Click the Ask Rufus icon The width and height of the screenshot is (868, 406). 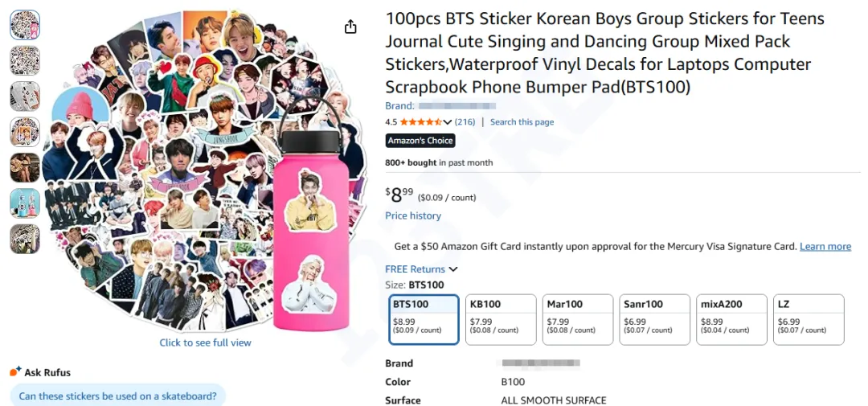(x=16, y=371)
